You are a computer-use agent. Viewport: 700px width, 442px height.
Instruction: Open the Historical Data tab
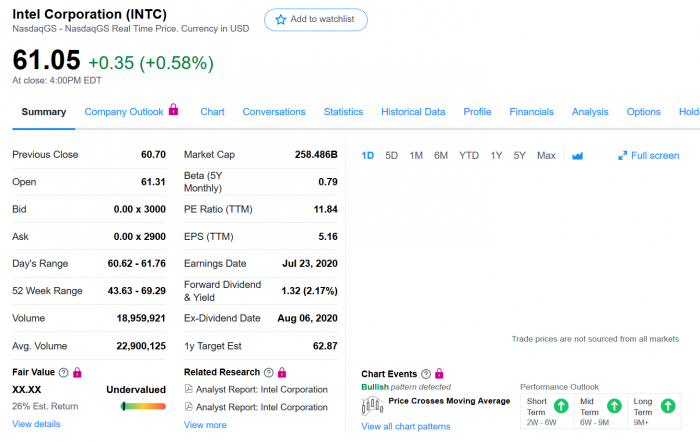[413, 112]
